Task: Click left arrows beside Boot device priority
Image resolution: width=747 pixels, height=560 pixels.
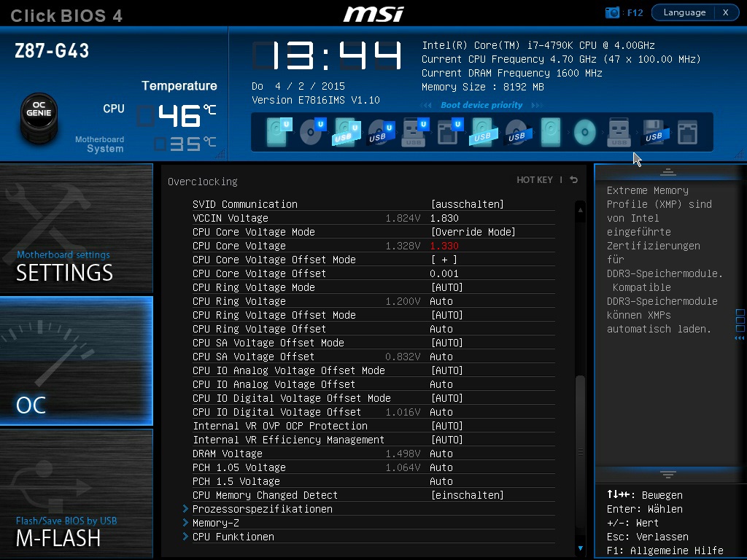Action: [x=426, y=105]
